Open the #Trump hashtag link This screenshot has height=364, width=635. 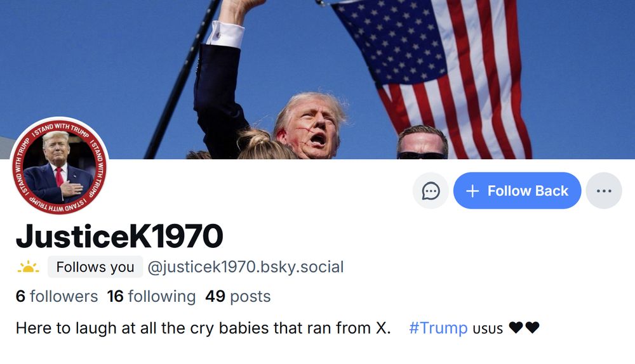point(438,328)
